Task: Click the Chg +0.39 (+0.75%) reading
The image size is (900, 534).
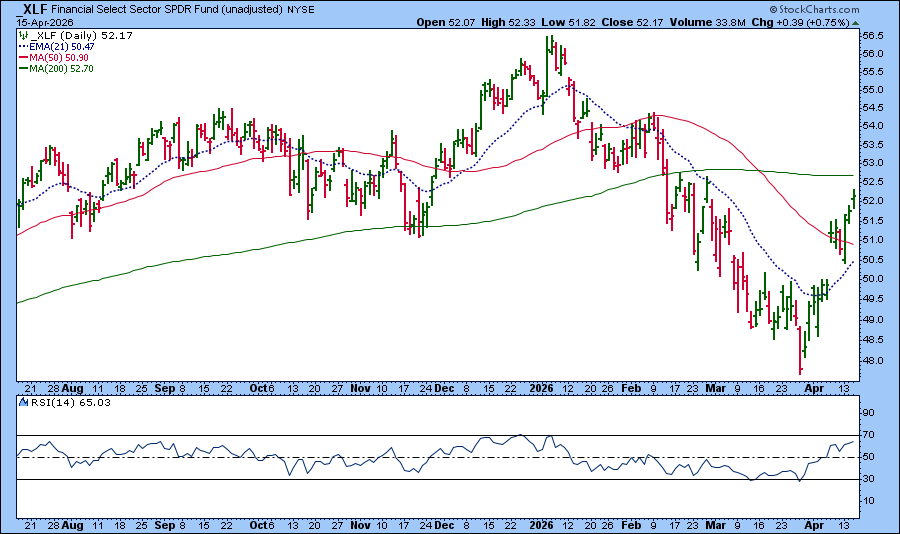Action: 800,22
